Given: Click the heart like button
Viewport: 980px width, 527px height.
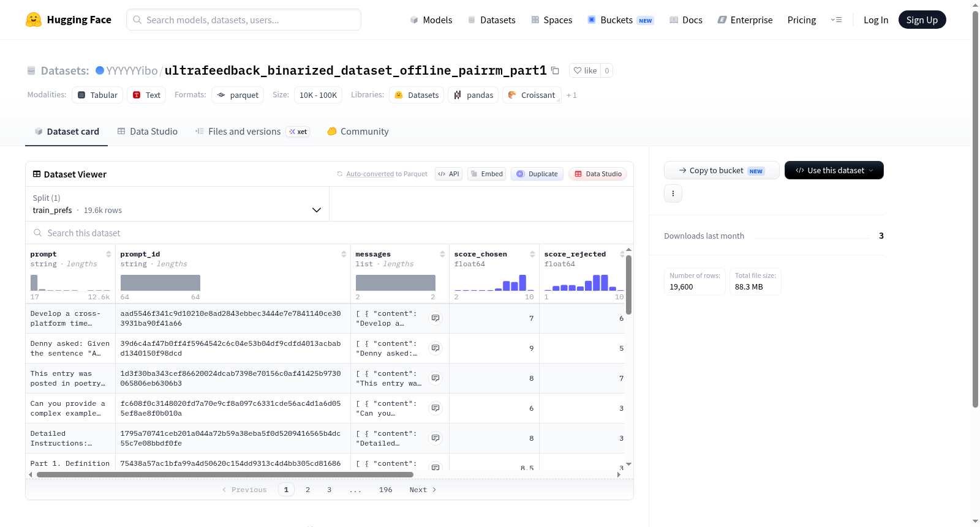Looking at the screenshot, I should [585, 70].
